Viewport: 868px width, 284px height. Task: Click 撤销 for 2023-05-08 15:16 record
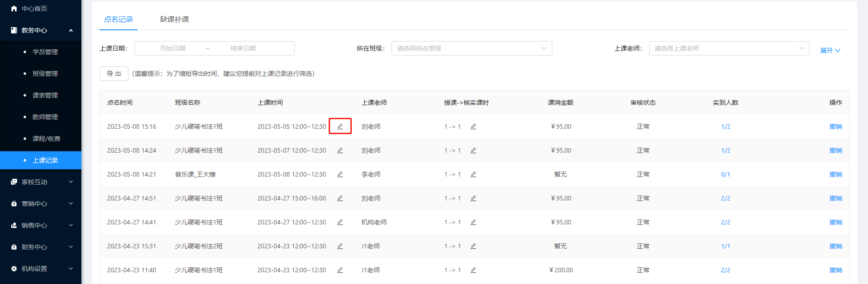pyautogui.click(x=835, y=126)
